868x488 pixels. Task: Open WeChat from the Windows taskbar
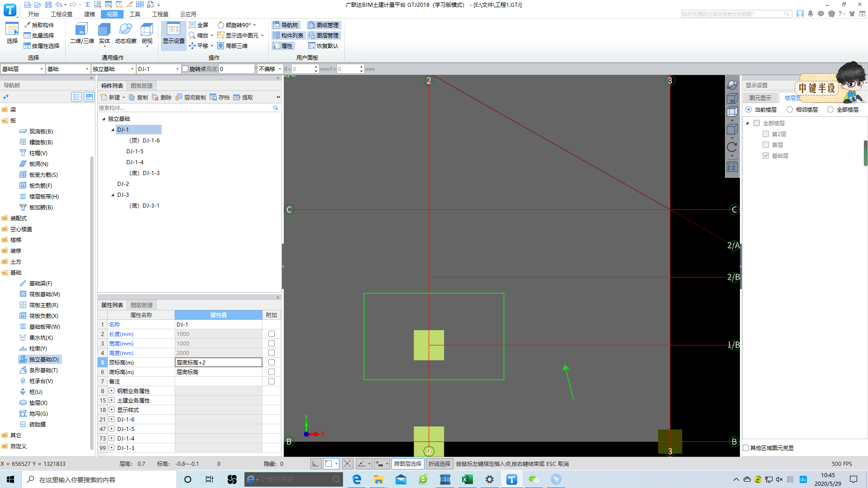534,479
